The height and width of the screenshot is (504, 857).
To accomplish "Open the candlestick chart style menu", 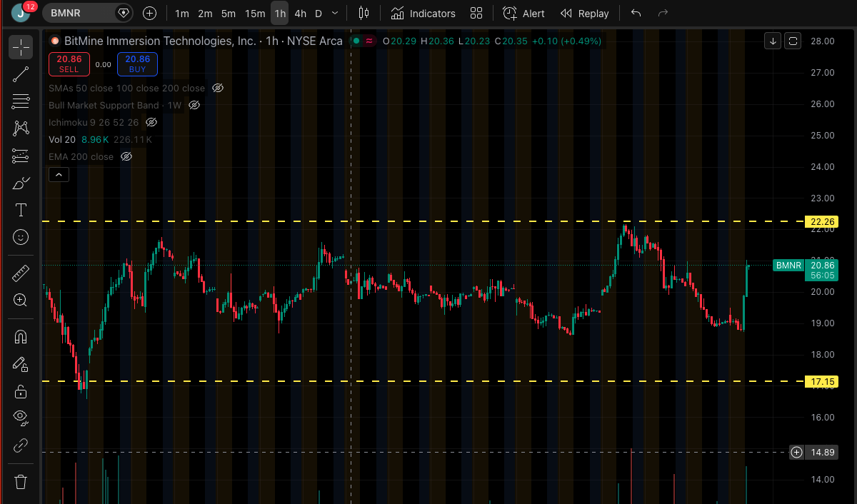I will (364, 13).
